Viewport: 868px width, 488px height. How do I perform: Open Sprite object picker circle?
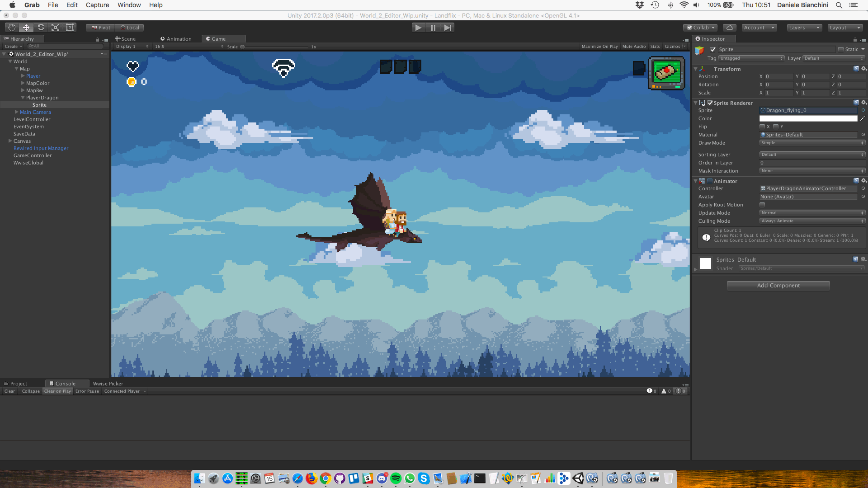point(863,110)
